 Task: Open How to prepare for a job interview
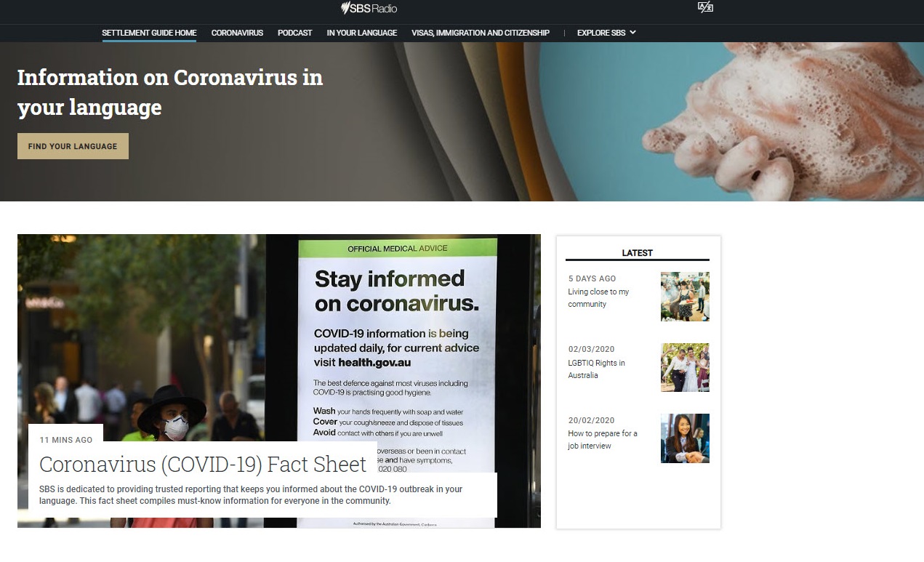point(602,439)
